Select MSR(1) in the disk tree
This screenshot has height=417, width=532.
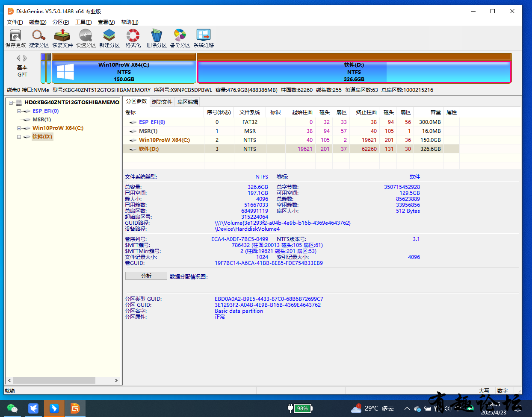coord(41,120)
